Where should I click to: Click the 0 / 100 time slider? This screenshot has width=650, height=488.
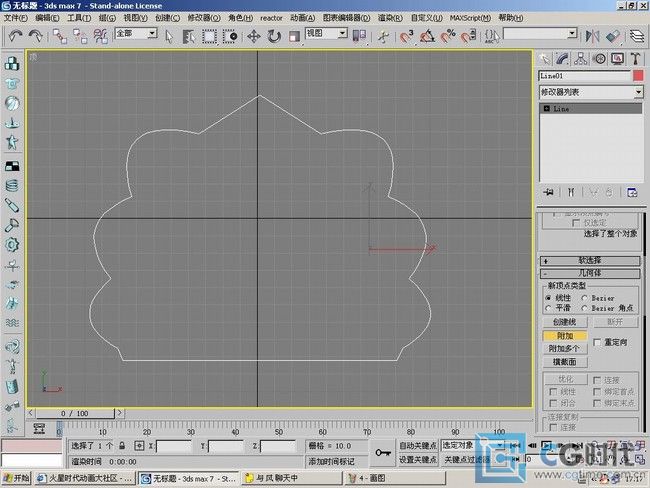(x=75, y=413)
